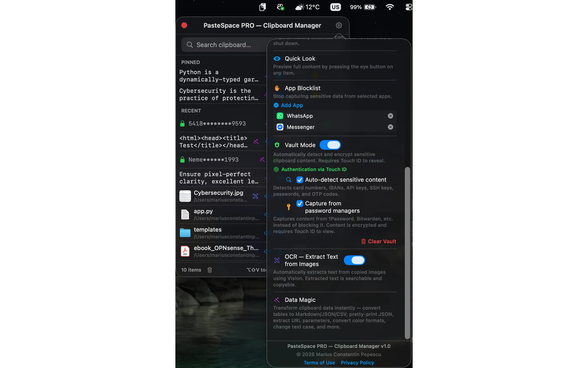Open the weather 12°C menu bar item
588x368 pixels.
pos(307,7)
